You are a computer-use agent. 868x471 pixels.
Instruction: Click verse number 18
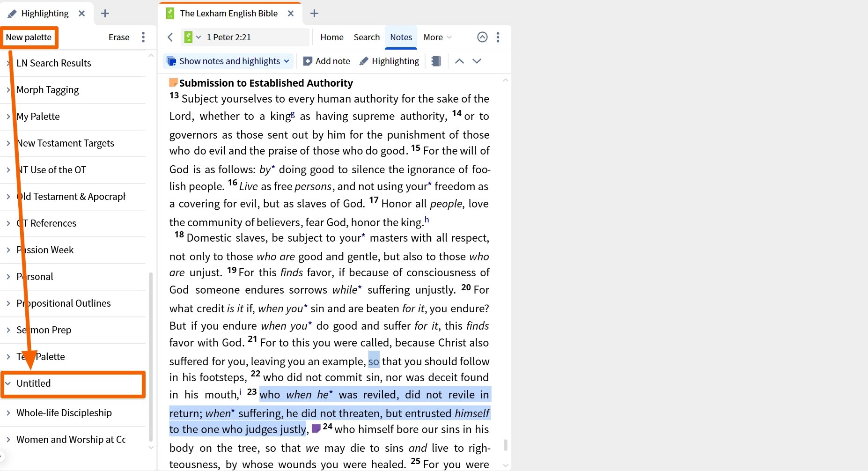tap(179, 235)
